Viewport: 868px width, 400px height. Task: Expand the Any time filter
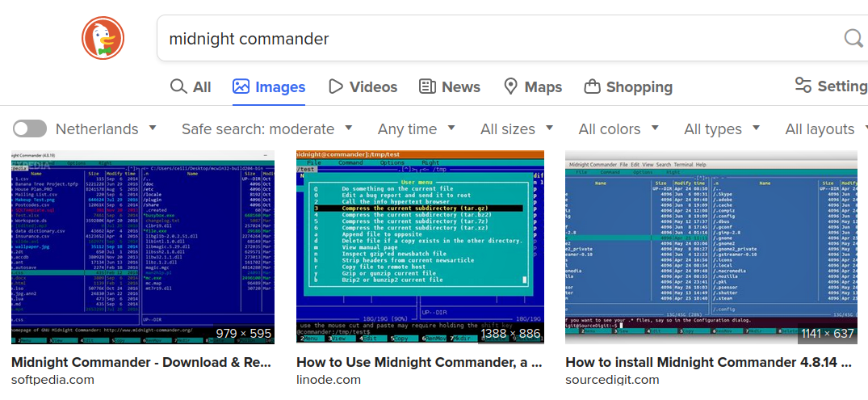pos(417,129)
